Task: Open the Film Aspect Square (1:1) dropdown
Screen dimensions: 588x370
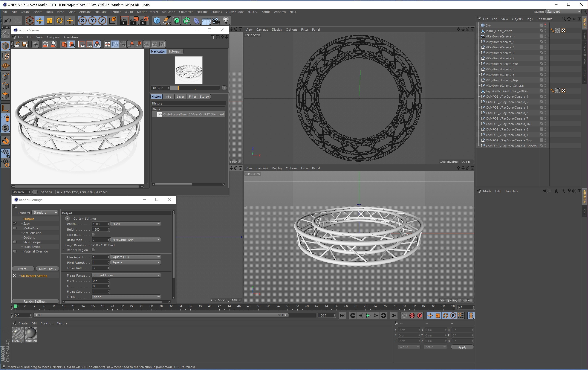Action: pos(136,257)
